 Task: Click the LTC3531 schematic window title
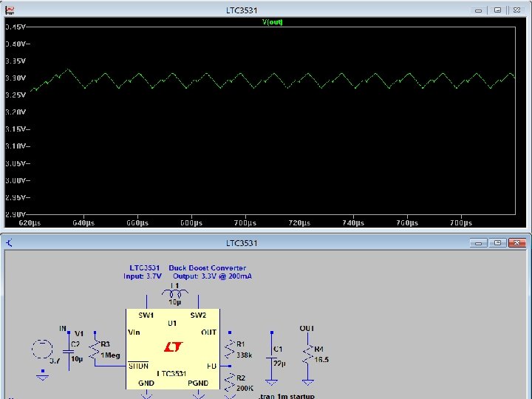tap(242, 243)
